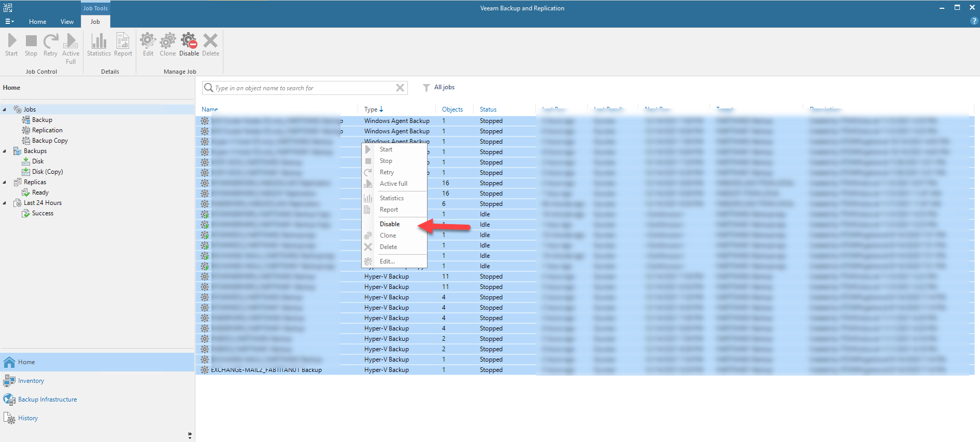Image resolution: width=980 pixels, height=442 pixels.
Task: Collapse the Last 24 Hours tree node
Action: 5,203
